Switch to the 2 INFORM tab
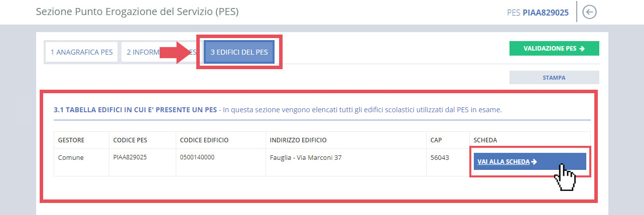Viewport: 644px width, 215px height. coord(143,52)
